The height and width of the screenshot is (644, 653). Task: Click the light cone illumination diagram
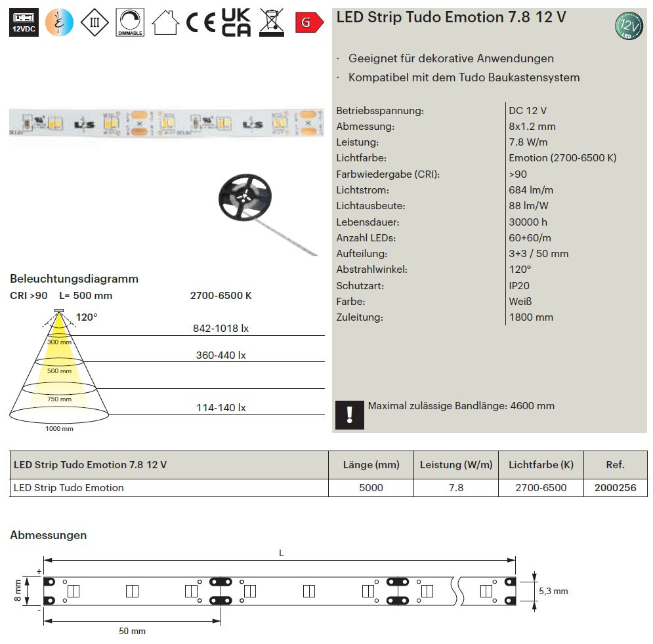[x=59, y=369]
